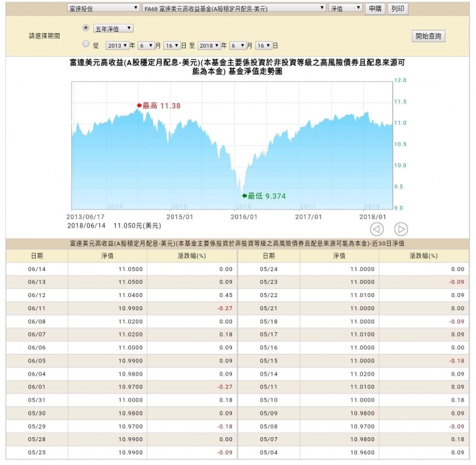Open the FA68 fund selection dropdown
Screen dimensions: 476x465
234,8
